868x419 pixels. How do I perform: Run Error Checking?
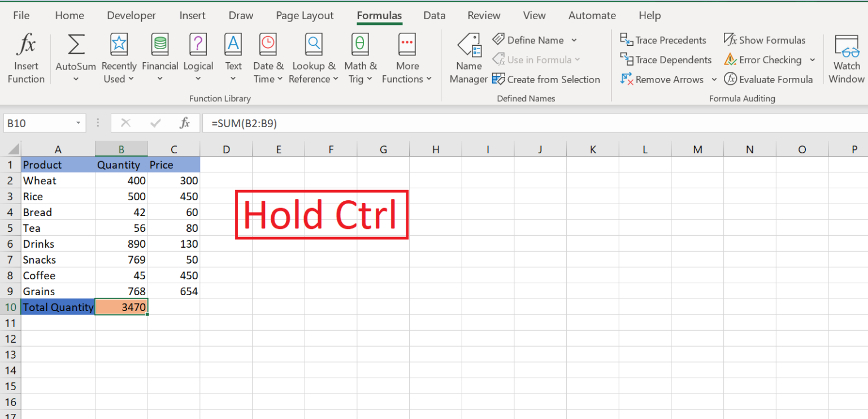763,60
